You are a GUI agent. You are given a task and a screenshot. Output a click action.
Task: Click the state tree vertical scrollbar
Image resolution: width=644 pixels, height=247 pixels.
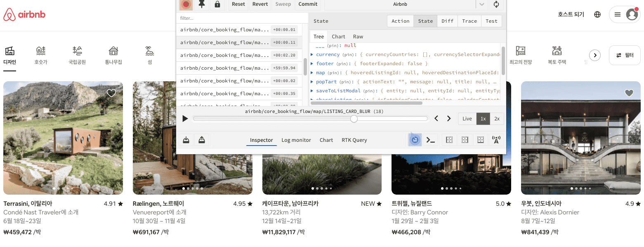coord(503,60)
